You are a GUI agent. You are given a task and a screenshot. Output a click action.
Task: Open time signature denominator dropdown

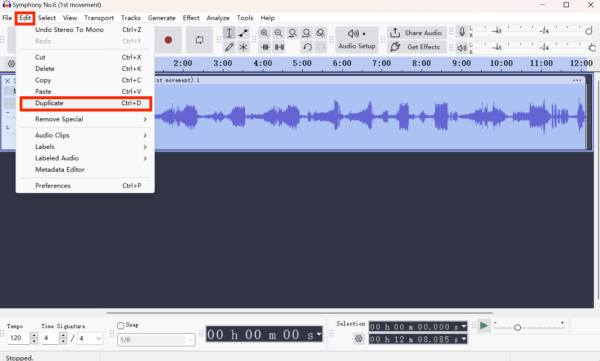pyautogui.click(x=90, y=338)
